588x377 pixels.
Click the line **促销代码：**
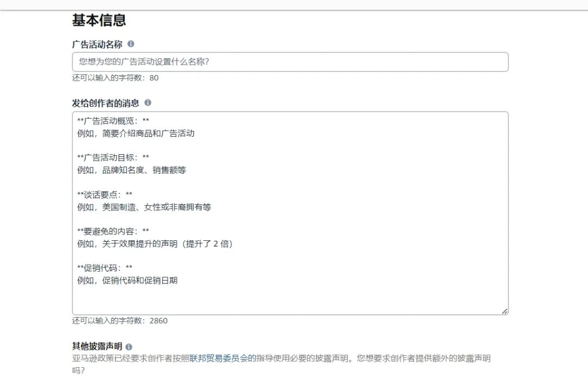(105, 268)
